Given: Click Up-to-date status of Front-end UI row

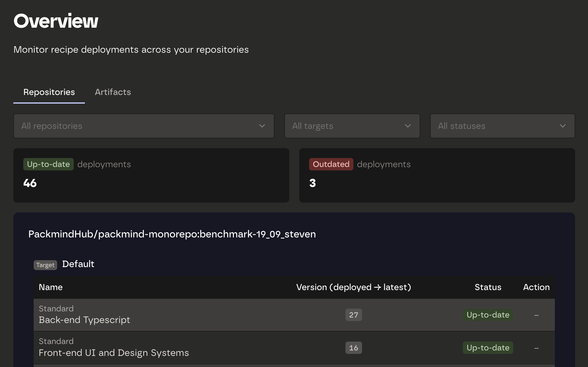Looking at the screenshot, I should [x=488, y=348].
